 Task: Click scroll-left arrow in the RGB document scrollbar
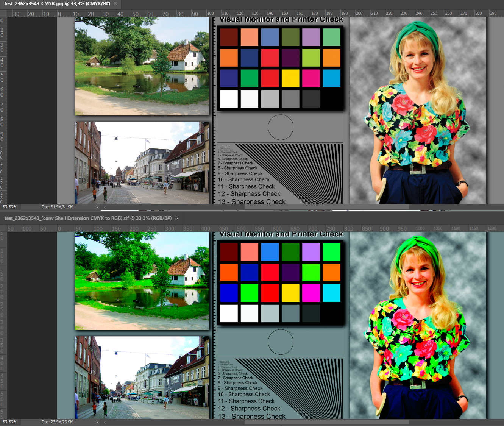click(105, 422)
